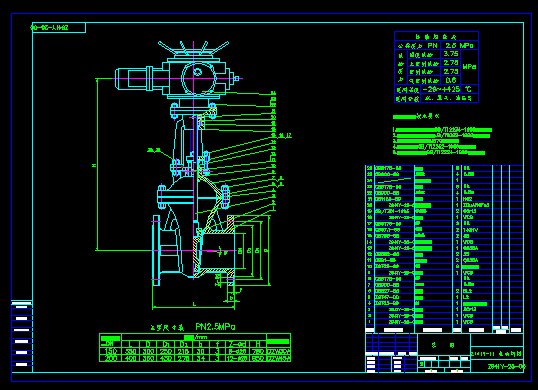
Task: Click the drawing number in the title block corner
Action: 506,367
